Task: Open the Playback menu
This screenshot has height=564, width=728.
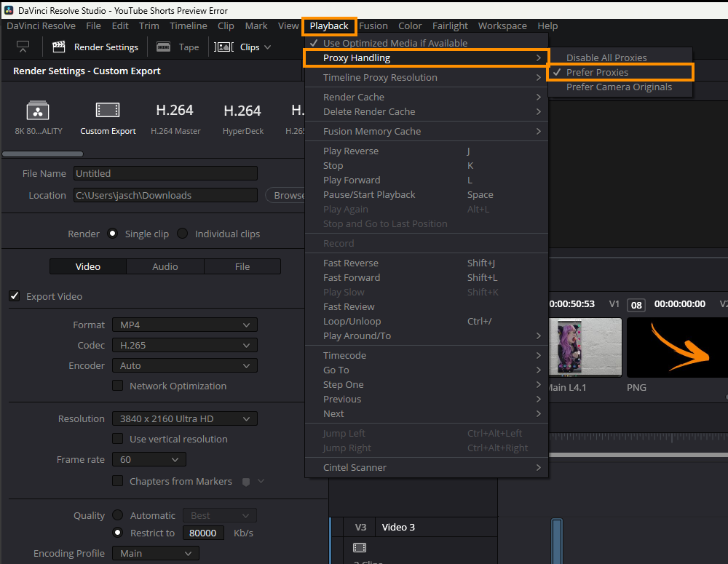Action: [x=329, y=26]
